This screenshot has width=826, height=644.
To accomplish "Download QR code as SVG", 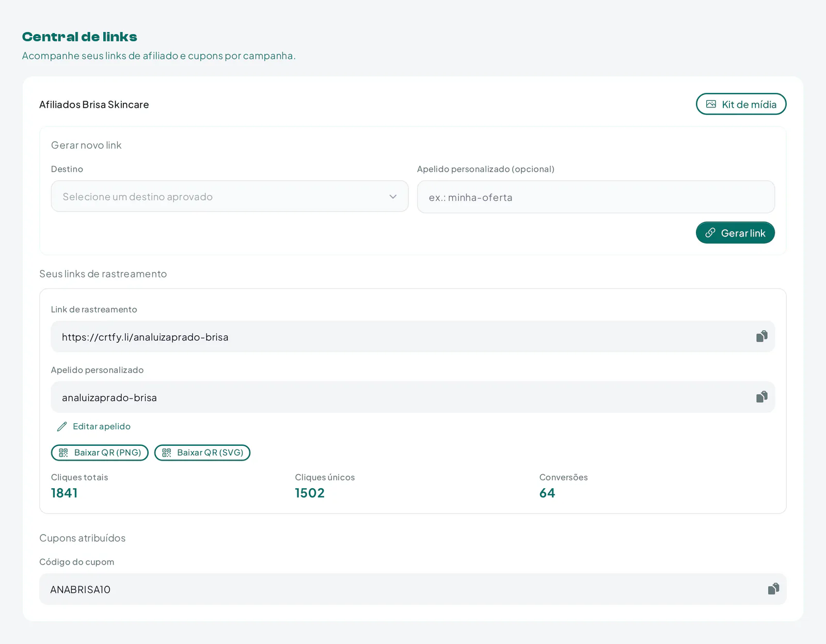I will pos(202,453).
